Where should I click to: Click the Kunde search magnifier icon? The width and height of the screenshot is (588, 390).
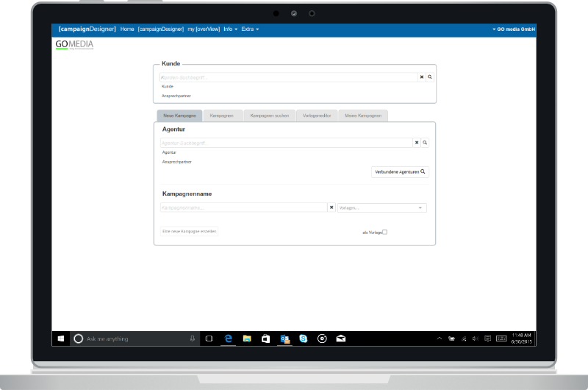430,77
